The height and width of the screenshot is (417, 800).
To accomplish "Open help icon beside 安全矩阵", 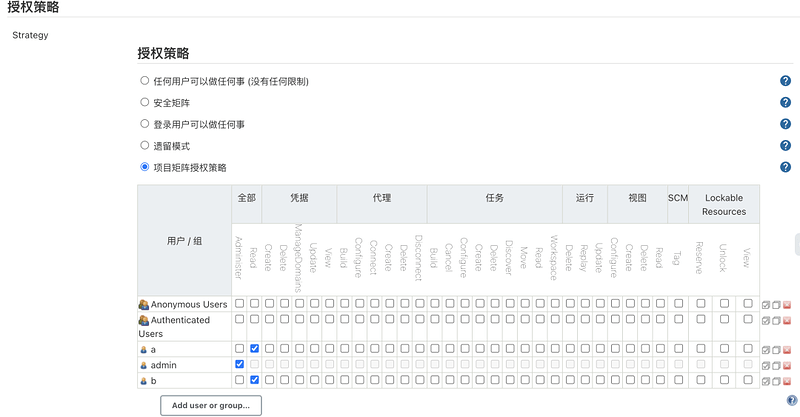I will pyautogui.click(x=785, y=102).
